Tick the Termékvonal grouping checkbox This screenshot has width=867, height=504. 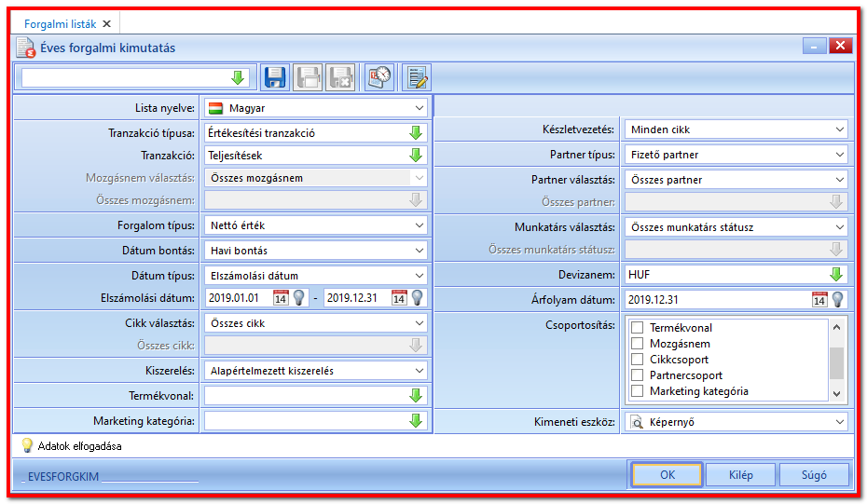coord(638,327)
